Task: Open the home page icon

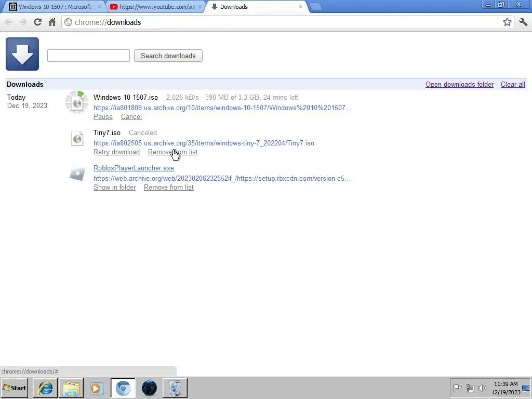Action: (x=52, y=22)
